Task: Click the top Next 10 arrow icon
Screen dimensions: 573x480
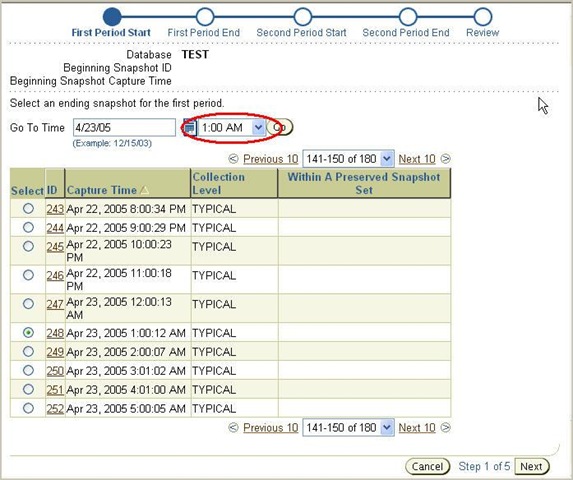Action: pos(445,159)
